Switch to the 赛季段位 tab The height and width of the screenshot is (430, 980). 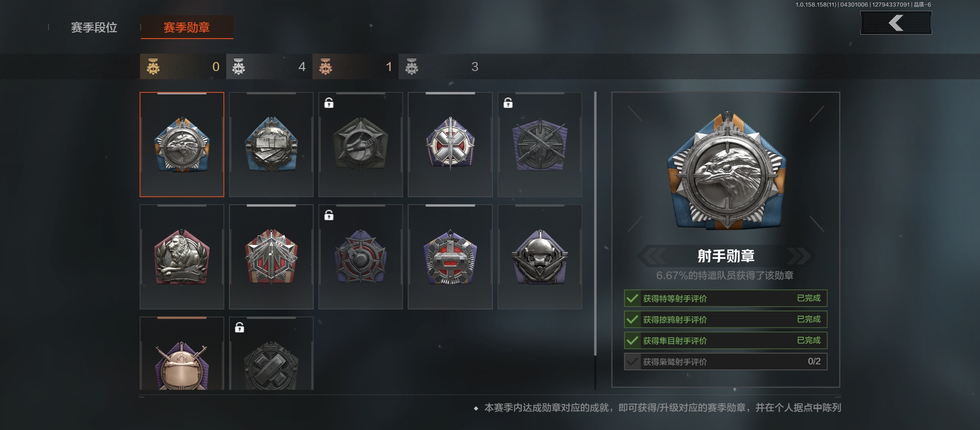pyautogui.click(x=94, y=27)
